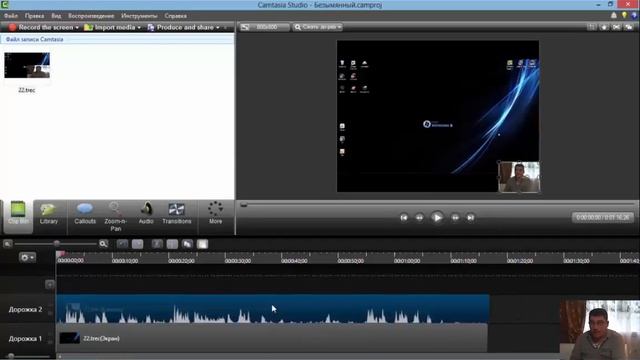
Task: Click the Cut button on timeline toolbar
Action: point(157,244)
